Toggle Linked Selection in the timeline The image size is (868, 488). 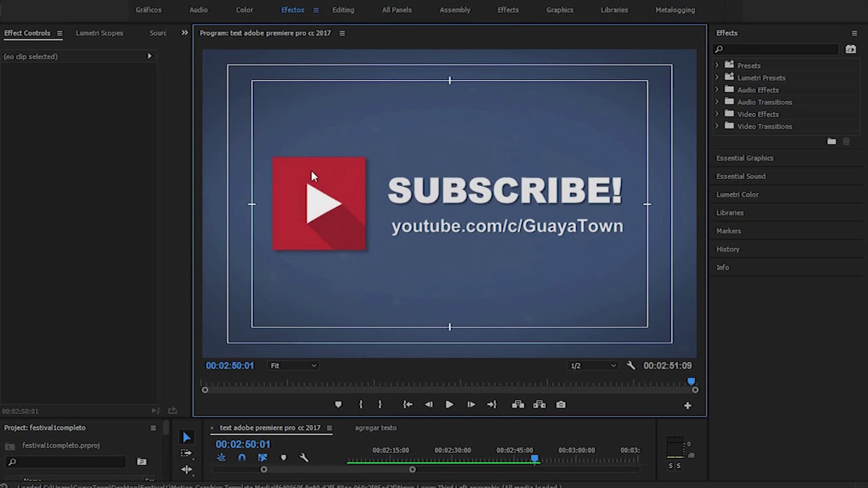pyautogui.click(x=262, y=458)
